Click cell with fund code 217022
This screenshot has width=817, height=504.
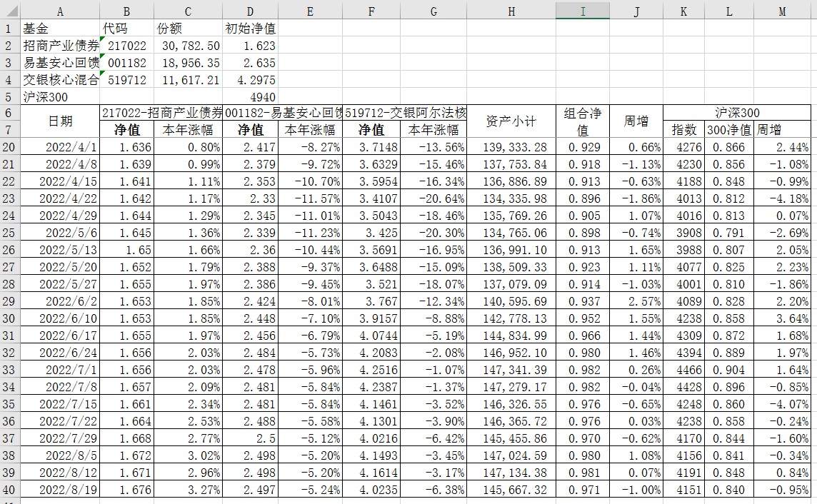click(x=126, y=46)
